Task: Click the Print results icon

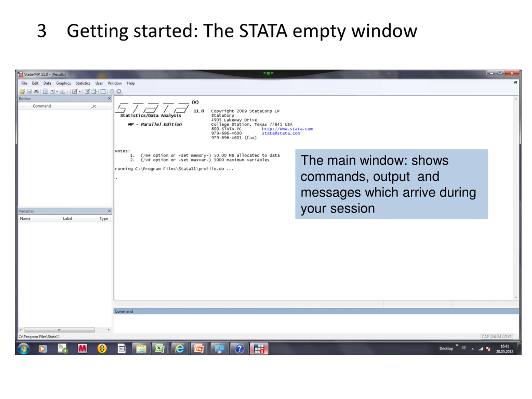Action: tap(36, 91)
